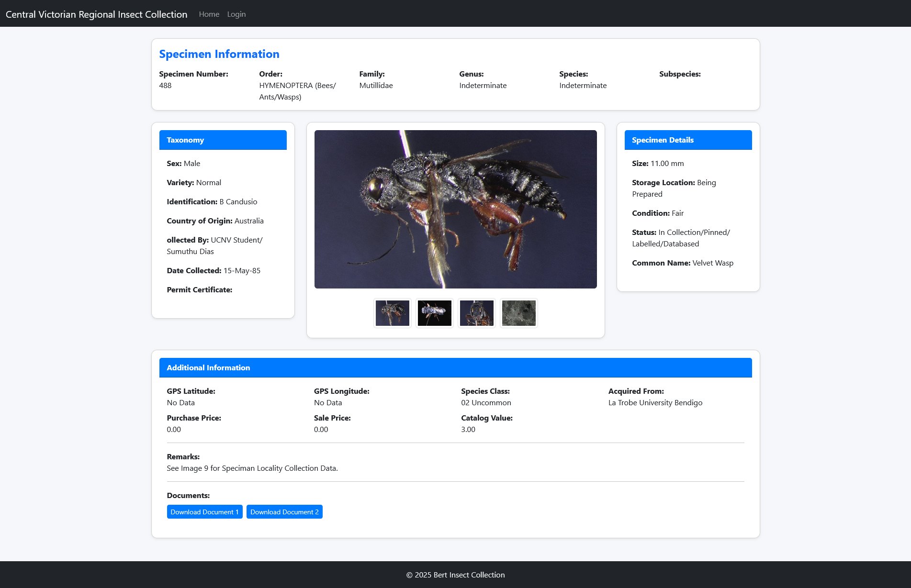Viewport: 911px width, 588px height.
Task: Click the specimen number 488
Action: point(165,86)
